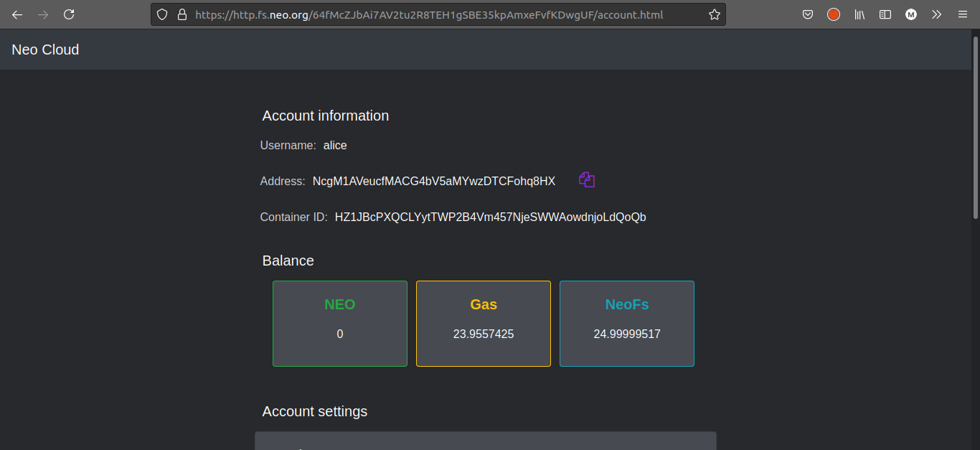
Task: Copy the account address icon
Action: pyautogui.click(x=587, y=180)
